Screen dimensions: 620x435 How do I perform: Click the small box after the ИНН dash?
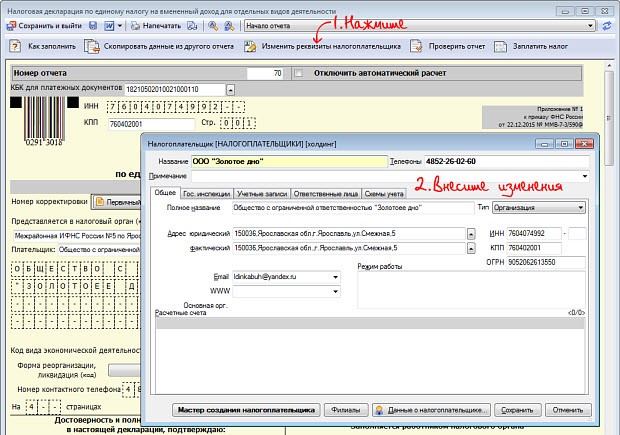coord(577,234)
